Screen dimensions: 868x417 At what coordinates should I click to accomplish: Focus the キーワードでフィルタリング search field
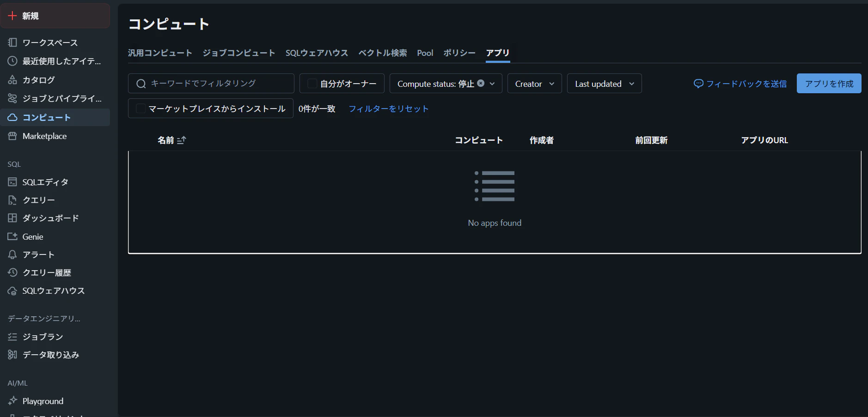tap(211, 84)
